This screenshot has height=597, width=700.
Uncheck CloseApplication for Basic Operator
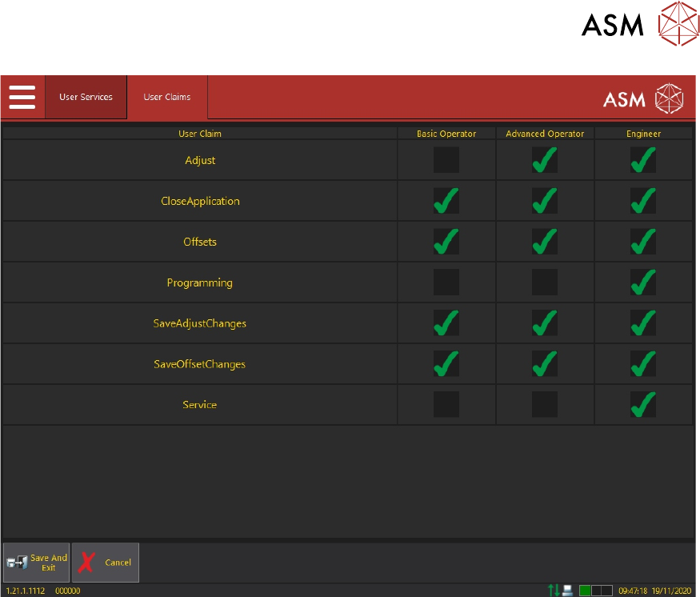pos(446,202)
